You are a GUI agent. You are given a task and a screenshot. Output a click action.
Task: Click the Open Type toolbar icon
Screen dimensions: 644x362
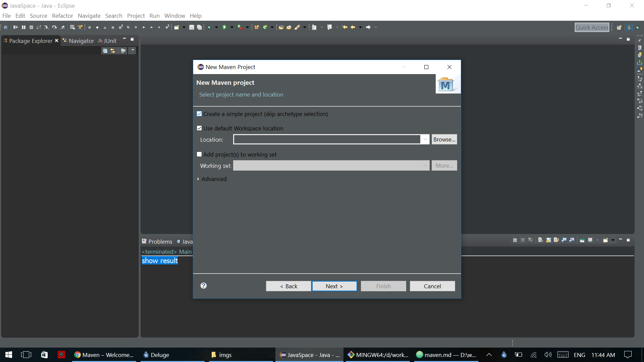point(281,27)
